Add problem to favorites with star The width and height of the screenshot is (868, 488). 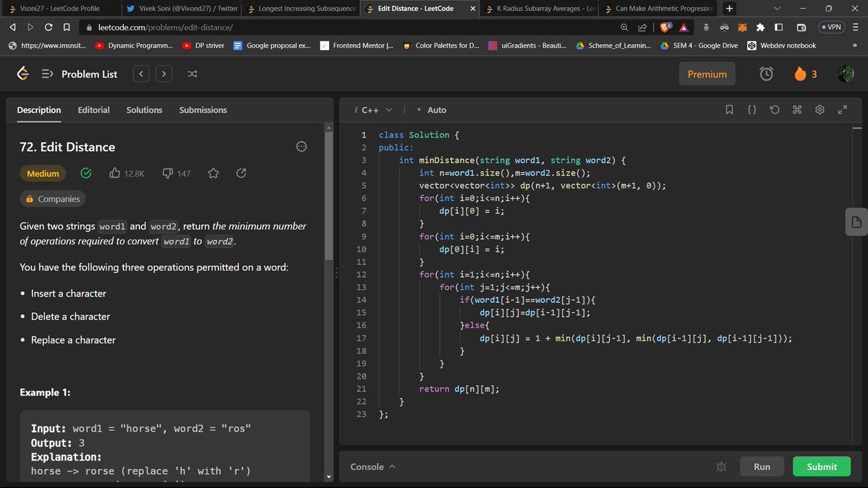point(213,174)
